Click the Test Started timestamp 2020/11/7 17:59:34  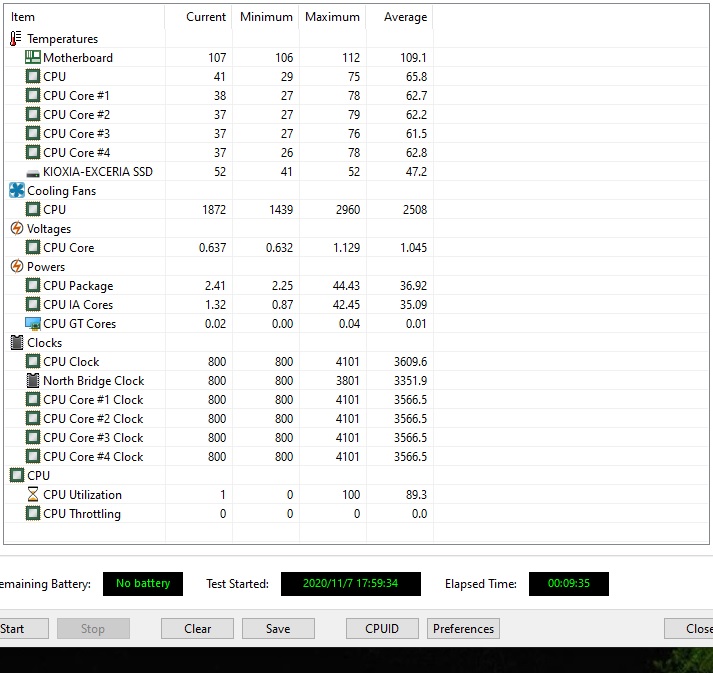(351, 583)
